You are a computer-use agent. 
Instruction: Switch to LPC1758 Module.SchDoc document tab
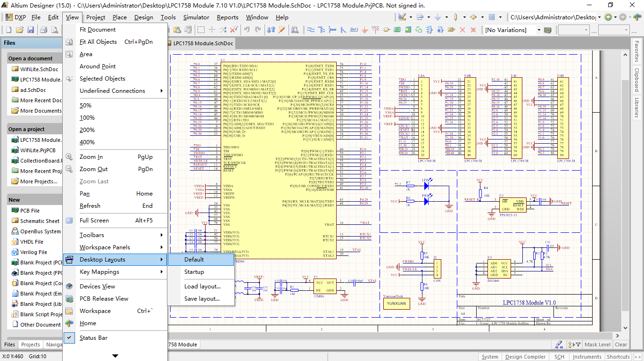[202, 43]
